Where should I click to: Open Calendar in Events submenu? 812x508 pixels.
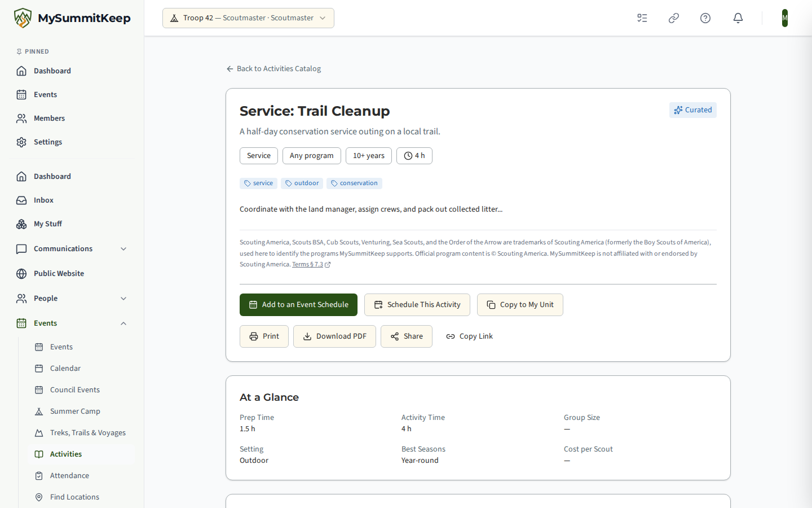[81, 369]
